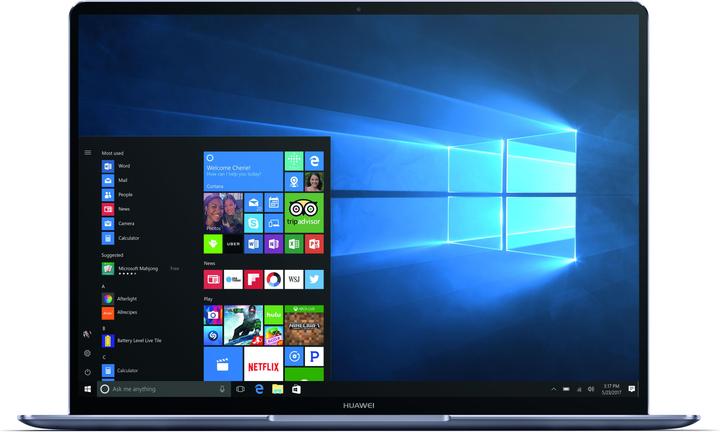720x432 pixels.
Task: Open the PowerPoint tile
Action: tap(314, 244)
